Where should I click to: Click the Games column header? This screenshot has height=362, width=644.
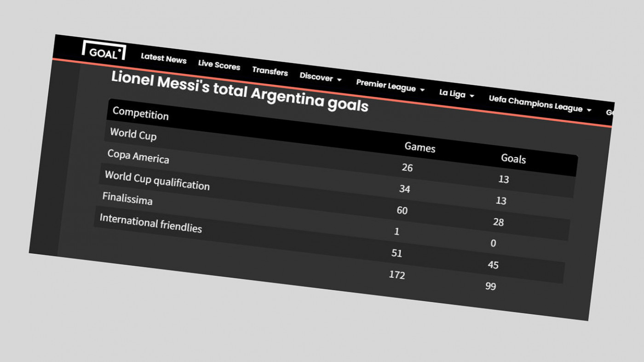coord(420,147)
